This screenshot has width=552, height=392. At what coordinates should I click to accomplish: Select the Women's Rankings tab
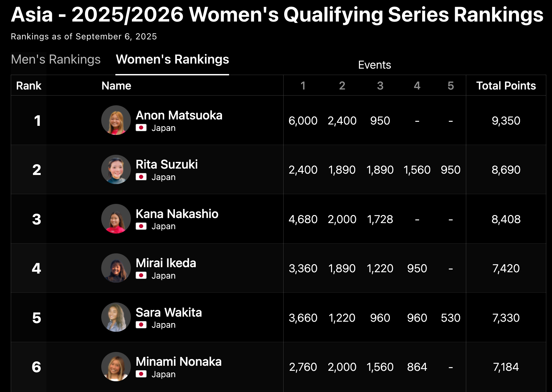(x=172, y=60)
